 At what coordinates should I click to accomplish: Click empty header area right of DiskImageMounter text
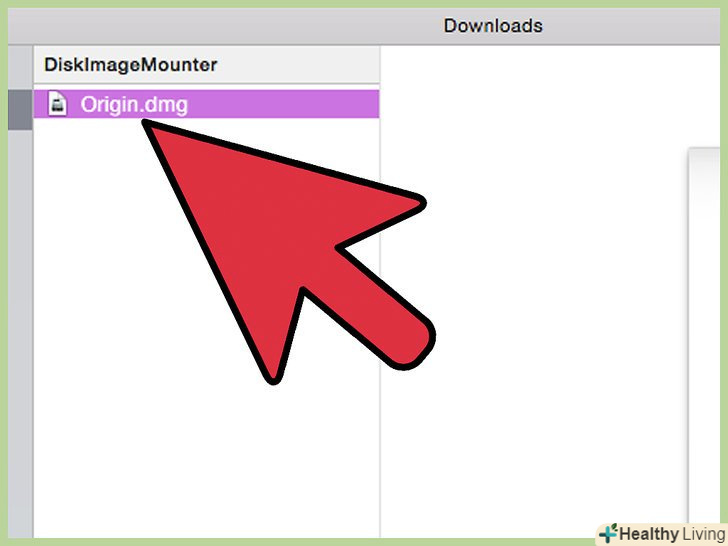[x=297, y=65]
